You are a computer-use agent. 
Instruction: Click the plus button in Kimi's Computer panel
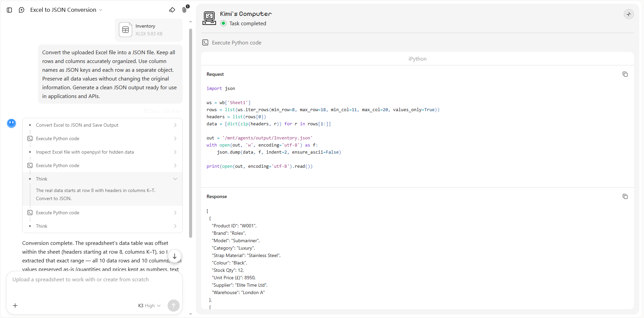(629, 14)
